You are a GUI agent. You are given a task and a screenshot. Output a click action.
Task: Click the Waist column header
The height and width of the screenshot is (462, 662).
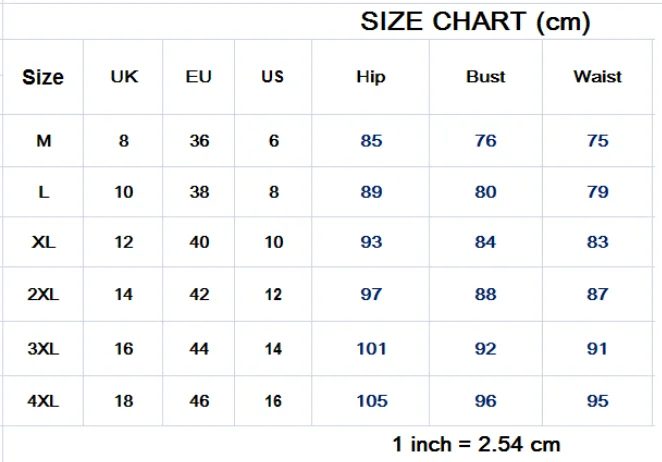597,77
